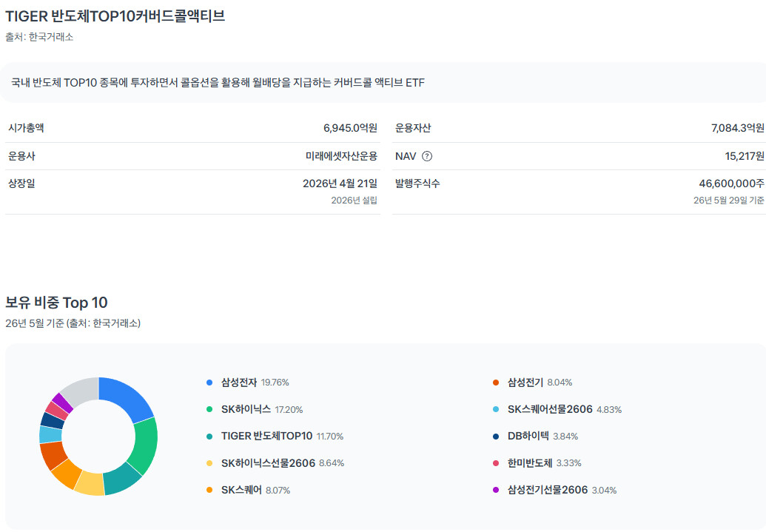Click the 미래에셋자산운용 manager name
This screenshot has width=766, height=532.
click(x=341, y=156)
